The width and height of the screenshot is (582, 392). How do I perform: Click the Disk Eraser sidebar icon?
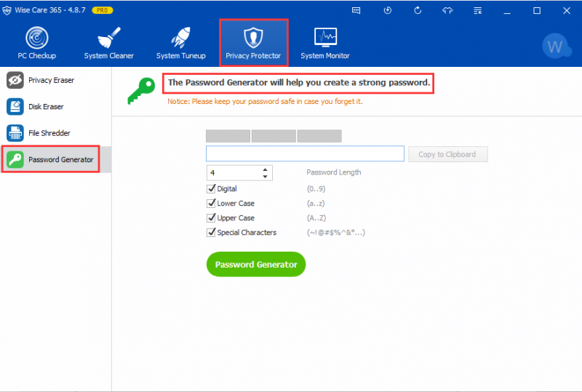click(x=15, y=106)
